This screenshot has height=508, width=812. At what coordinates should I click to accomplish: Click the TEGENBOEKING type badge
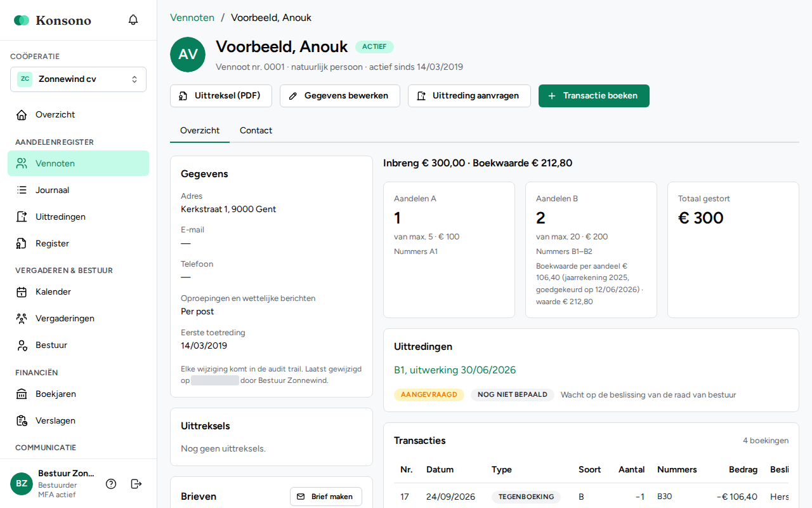[526, 497]
